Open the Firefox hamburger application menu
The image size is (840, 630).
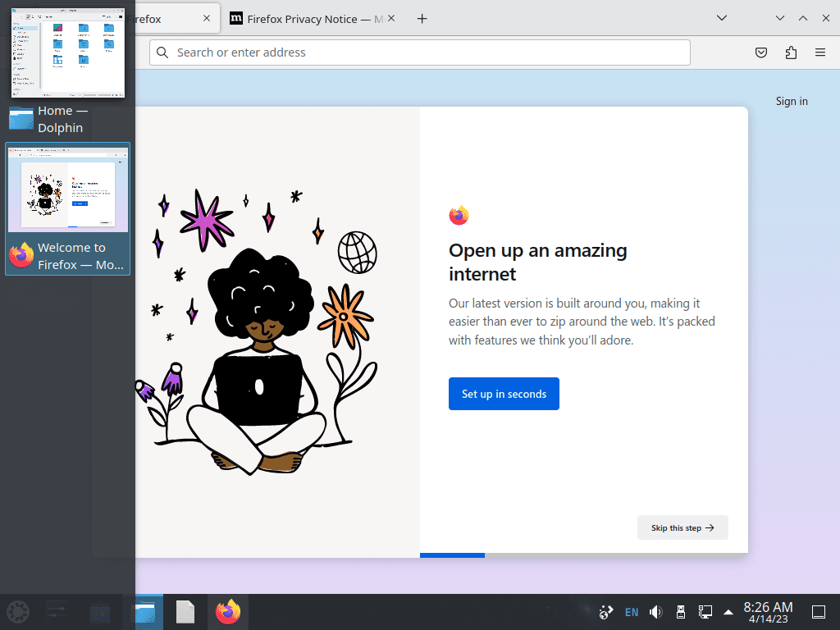(820, 52)
